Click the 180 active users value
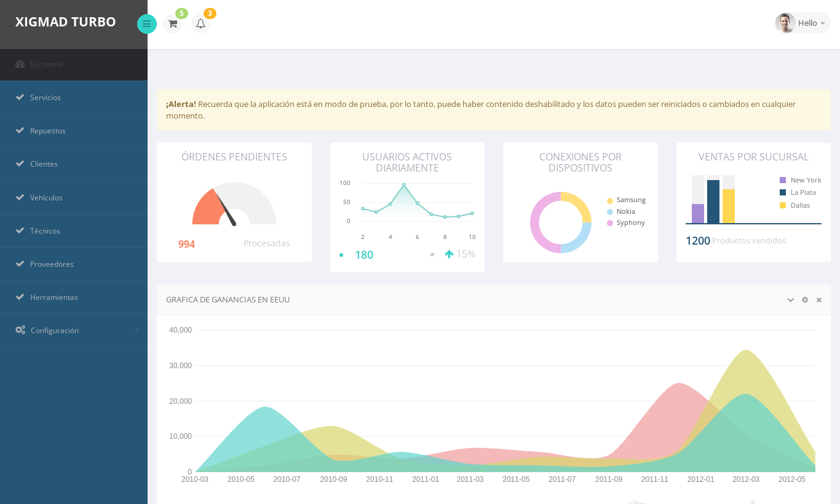840x504 pixels. click(364, 255)
